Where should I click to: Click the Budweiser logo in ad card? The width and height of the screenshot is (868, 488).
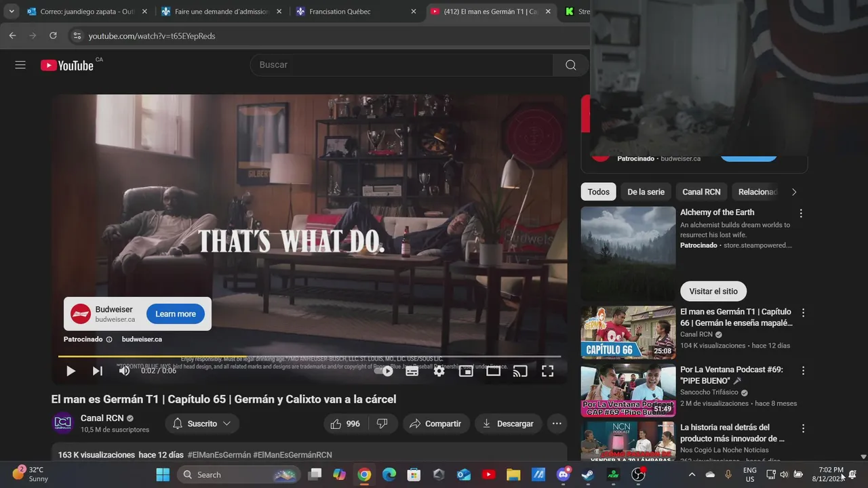coord(81,314)
